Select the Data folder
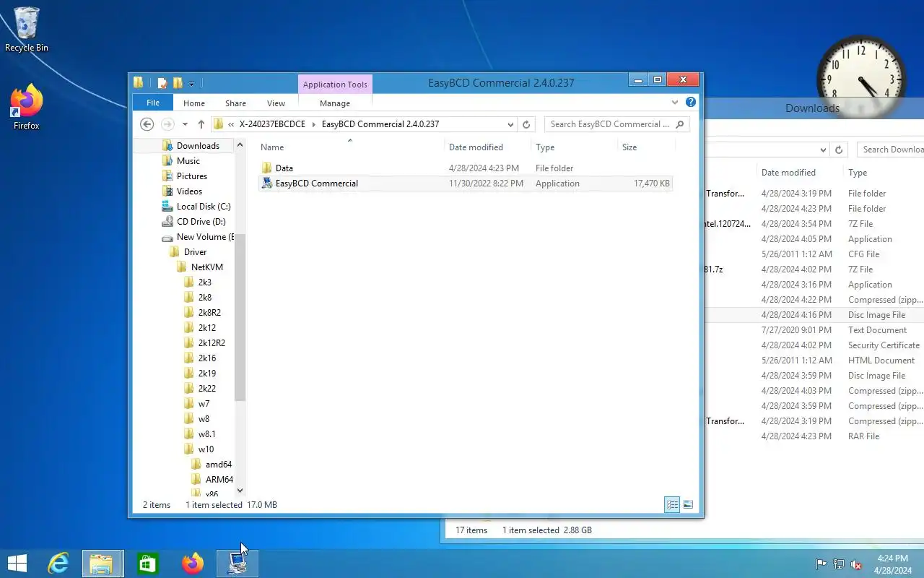This screenshot has height=578, width=924. (x=465, y=168)
